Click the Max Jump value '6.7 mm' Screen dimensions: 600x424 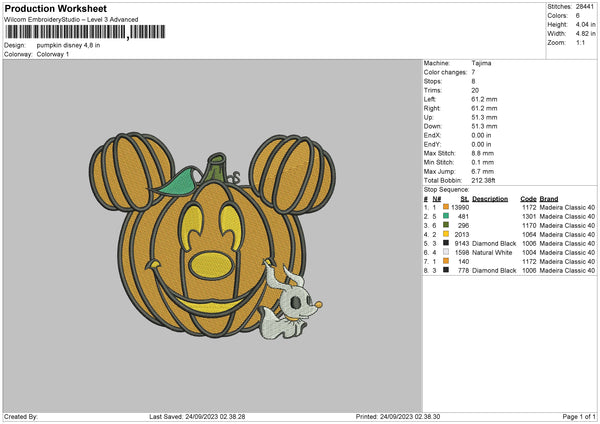tap(483, 171)
